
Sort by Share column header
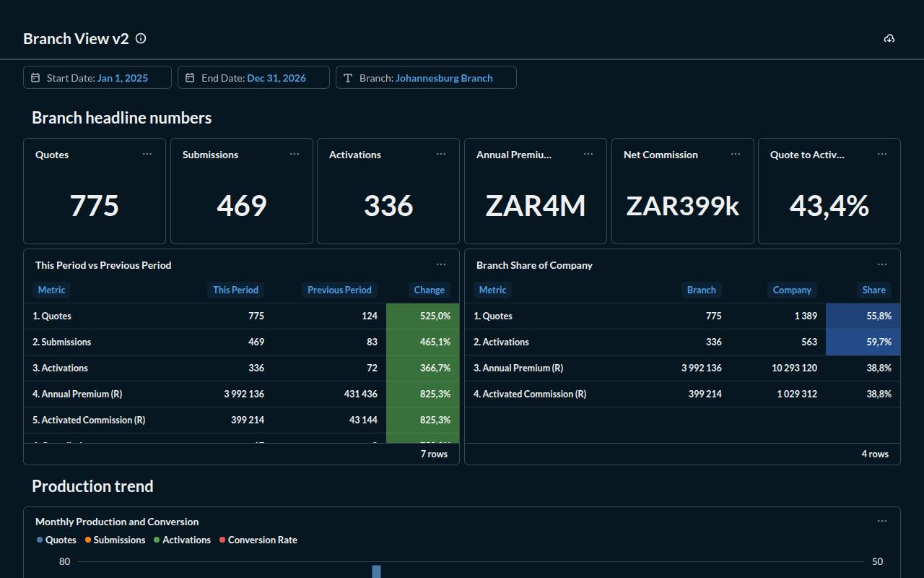pos(873,290)
